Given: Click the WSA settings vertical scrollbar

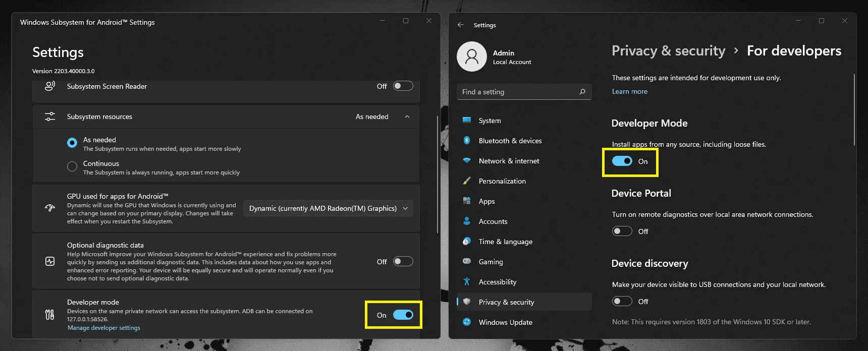Looking at the screenshot, I should 438,174.
